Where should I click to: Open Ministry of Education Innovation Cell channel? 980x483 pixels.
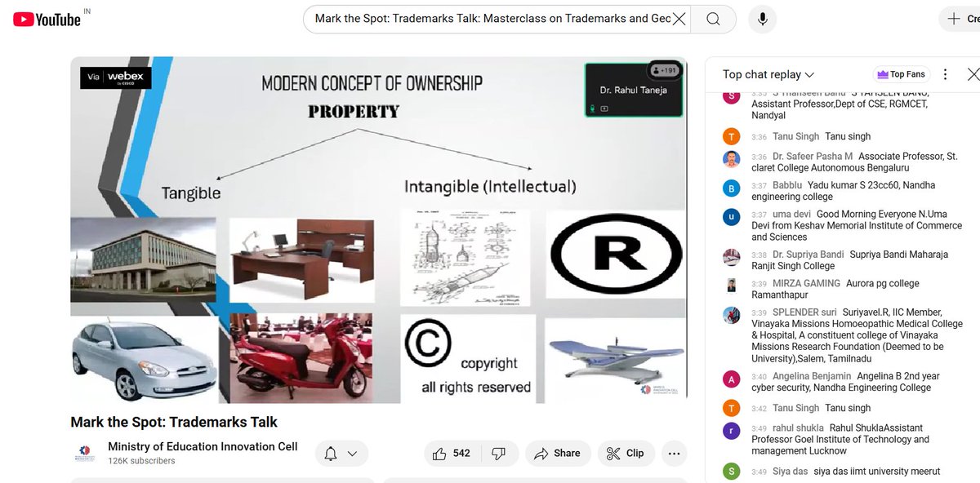(x=203, y=446)
